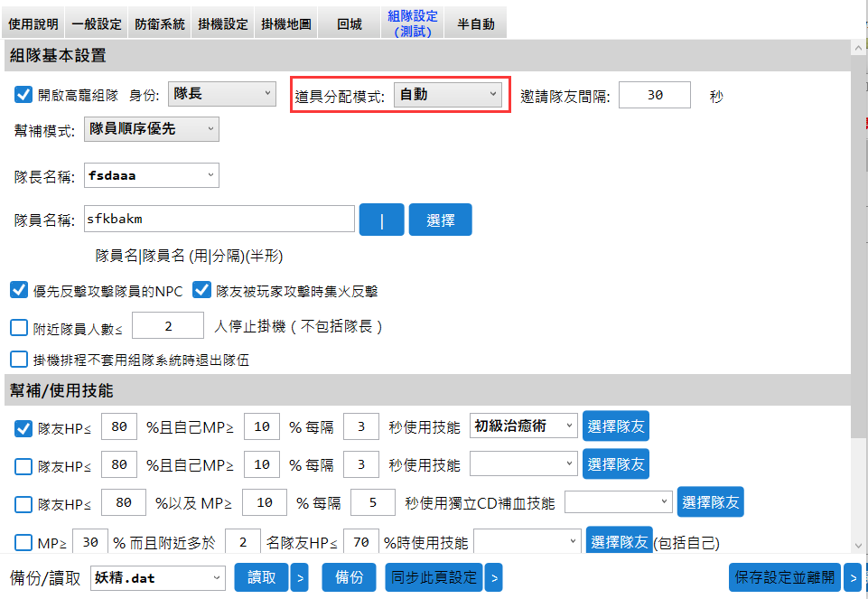Click 保存設定並離開 button
Image resolution: width=868 pixels, height=599 pixels.
click(x=784, y=577)
